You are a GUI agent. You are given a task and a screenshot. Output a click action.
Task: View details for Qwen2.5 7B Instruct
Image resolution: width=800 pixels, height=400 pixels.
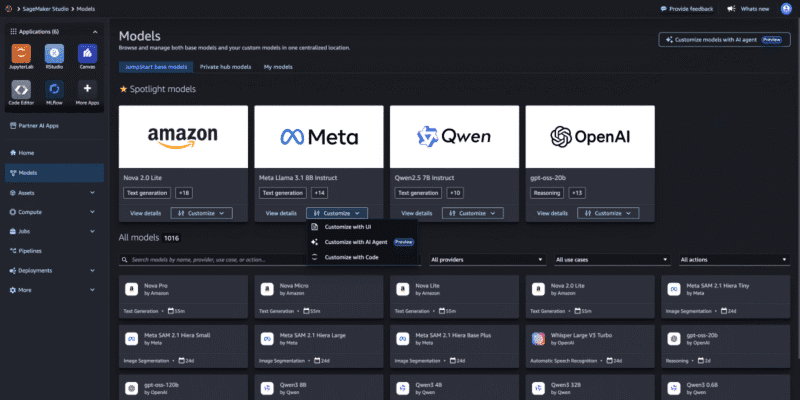[x=417, y=213]
